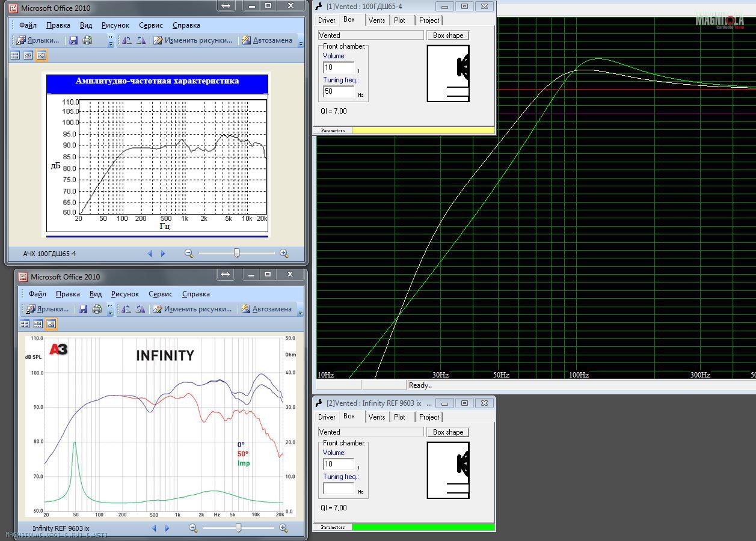Image resolution: width=756 pixels, height=541 pixels.
Task: Switch Infinity REF 9603 picture window to filmstrip view
Action: (x=38, y=324)
